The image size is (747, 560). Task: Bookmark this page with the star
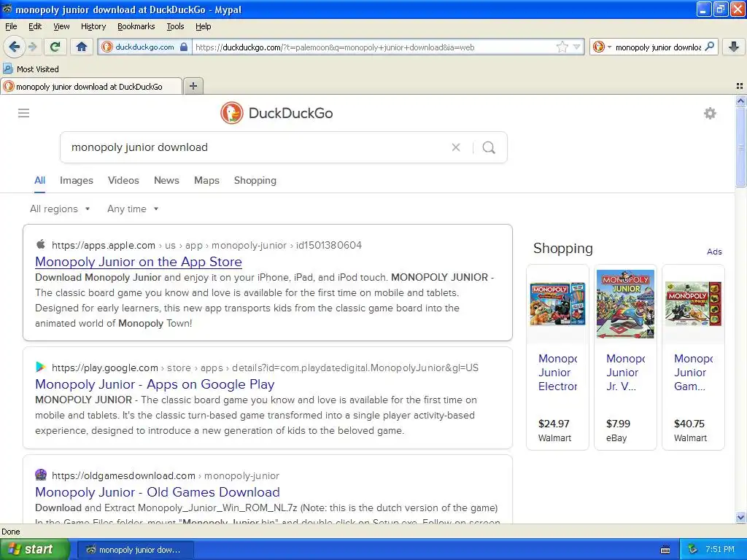[x=562, y=47]
